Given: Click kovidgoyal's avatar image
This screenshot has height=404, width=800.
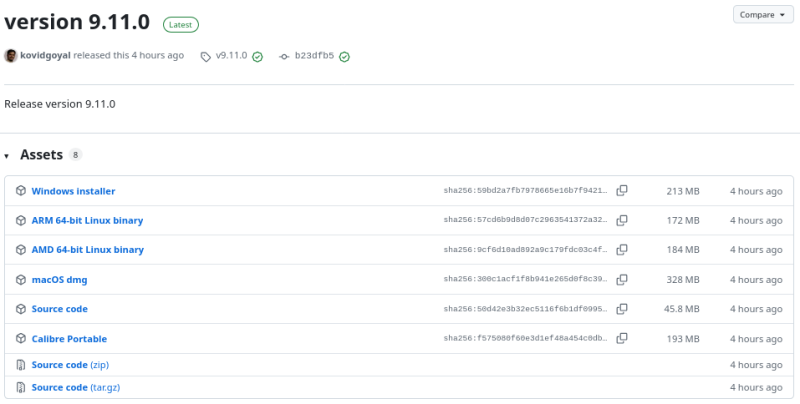Looking at the screenshot, I should 11,56.
